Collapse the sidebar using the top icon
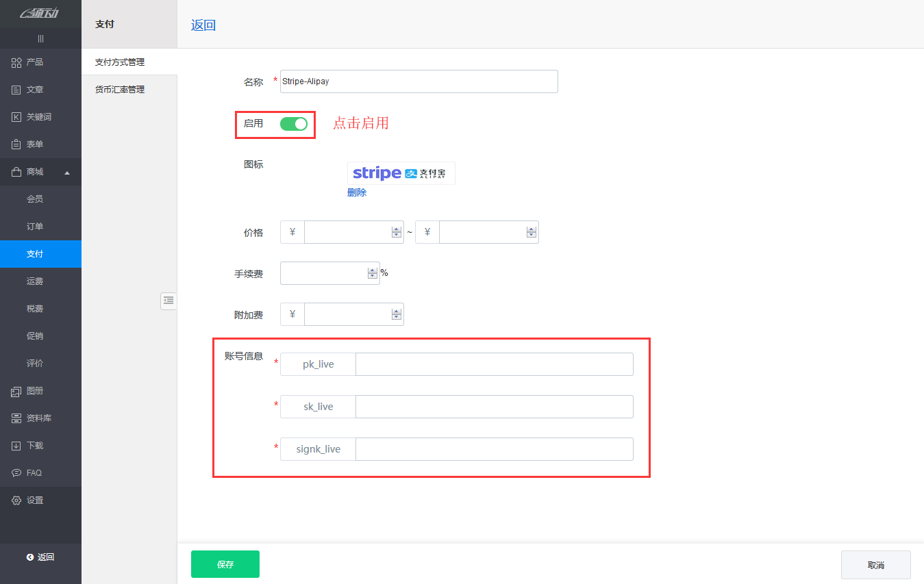Screen dimensions: 924x584 click(40, 38)
